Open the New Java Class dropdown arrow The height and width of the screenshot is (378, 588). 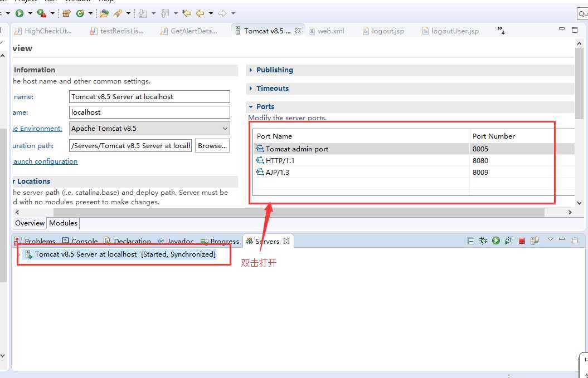click(90, 13)
